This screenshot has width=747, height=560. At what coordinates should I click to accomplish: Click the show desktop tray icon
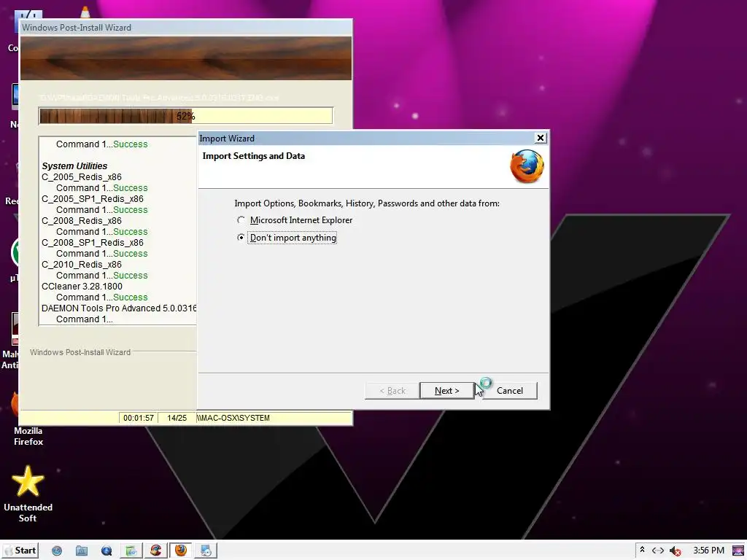[738, 551]
